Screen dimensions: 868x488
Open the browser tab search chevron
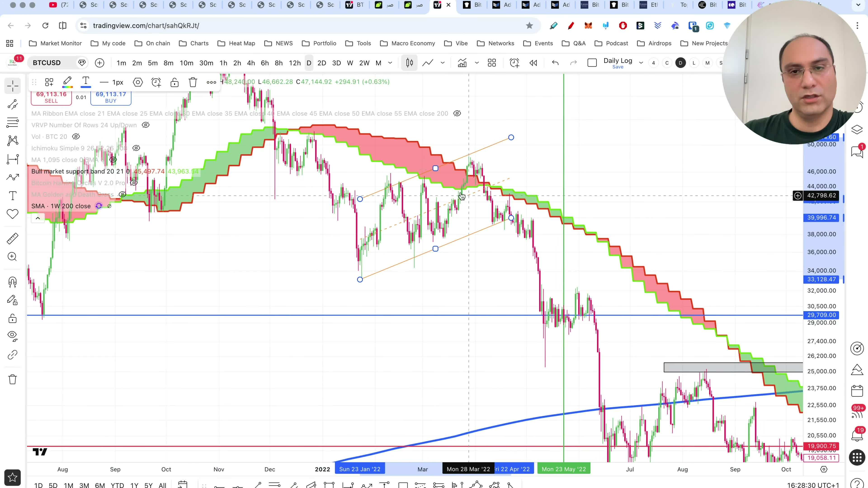[858, 5]
